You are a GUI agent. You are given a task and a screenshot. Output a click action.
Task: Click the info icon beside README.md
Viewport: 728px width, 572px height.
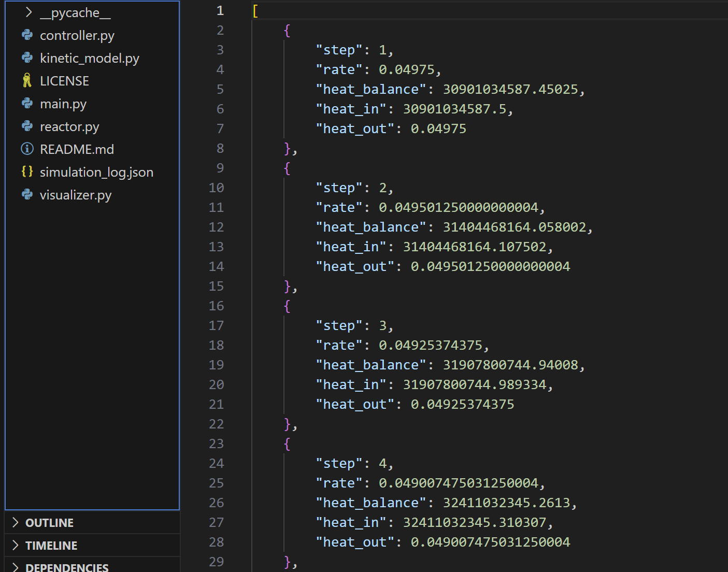(27, 149)
